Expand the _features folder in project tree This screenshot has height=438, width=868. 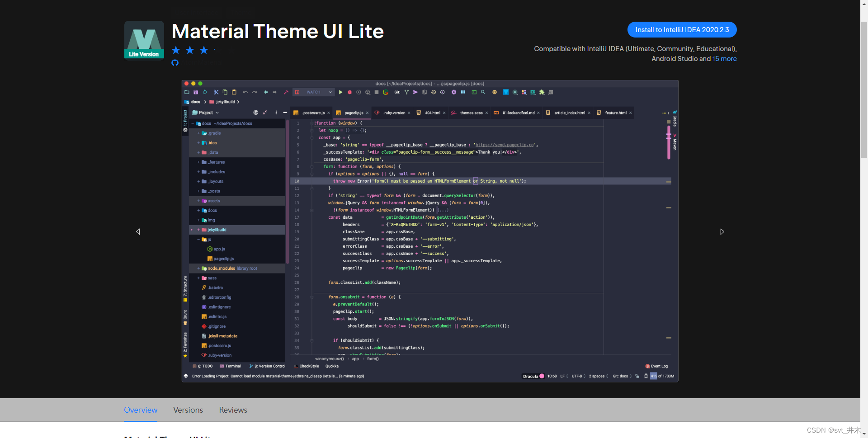tap(198, 162)
